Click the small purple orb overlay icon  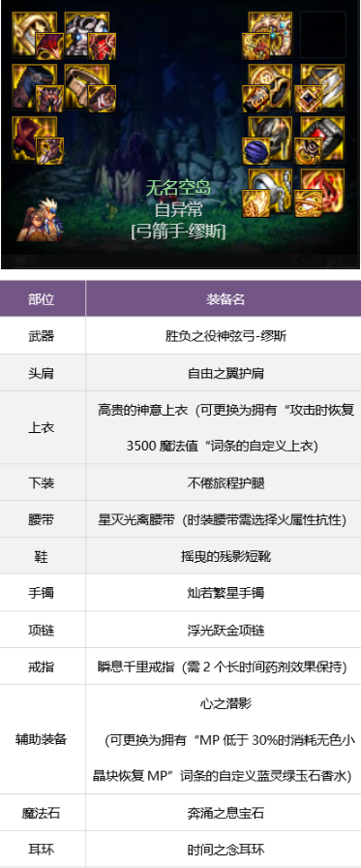256,152
